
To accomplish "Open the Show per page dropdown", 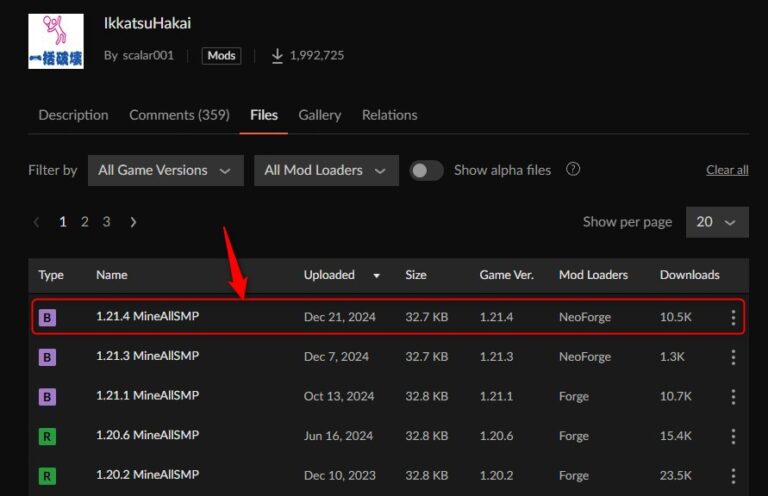I will click(716, 222).
